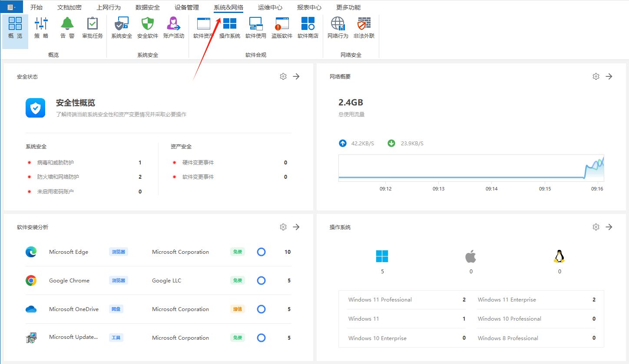Click the circle indicator in Google Chrome row
The width and height of the screenshot is (629, 364).
pos(261,281)
